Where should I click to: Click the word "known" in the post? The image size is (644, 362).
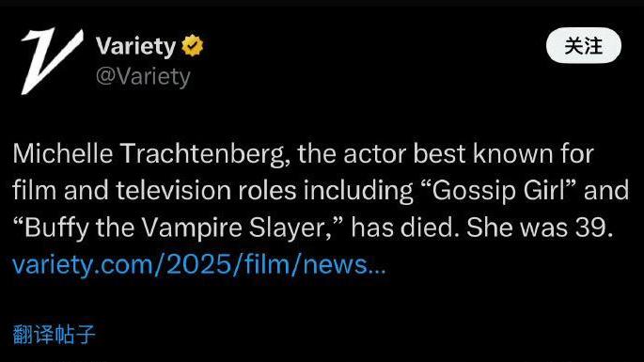click(513, 153)
